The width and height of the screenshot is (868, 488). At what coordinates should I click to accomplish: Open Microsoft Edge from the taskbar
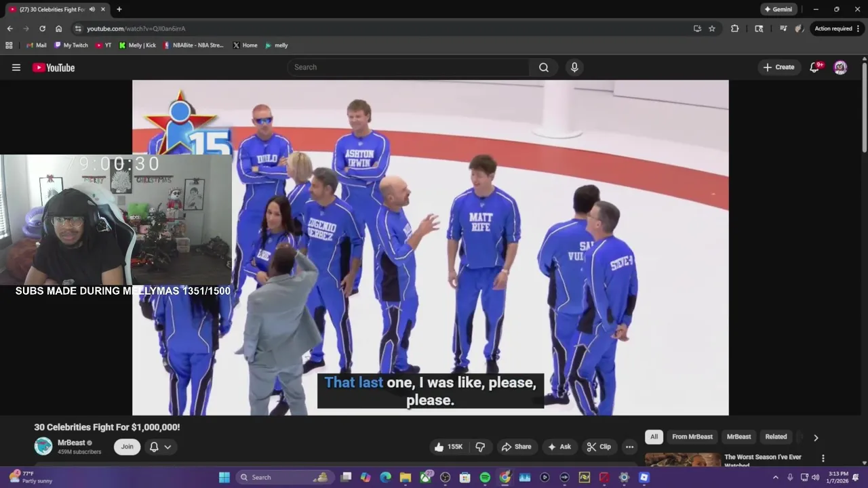tap(385, 477)
